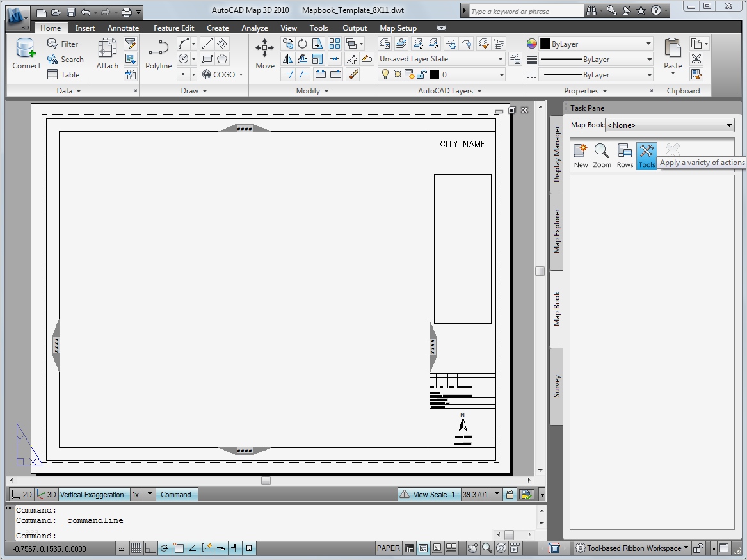Viewport: 747px width, 560px height.
Task: Open the color ByLayer dropdown
Action: [x=596, y=44]
